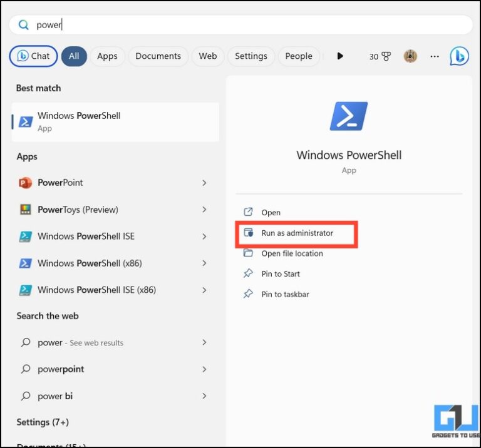Open PowerToys (Preview) result
Screen dimensions: 481x448
113,210
